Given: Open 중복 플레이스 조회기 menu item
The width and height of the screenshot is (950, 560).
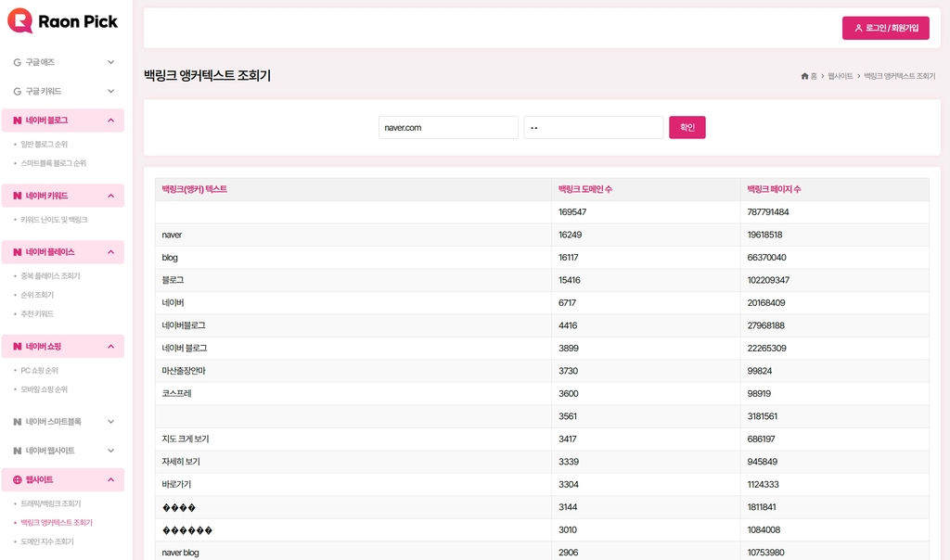Looking at the screenshot, I should coord(50,276).
